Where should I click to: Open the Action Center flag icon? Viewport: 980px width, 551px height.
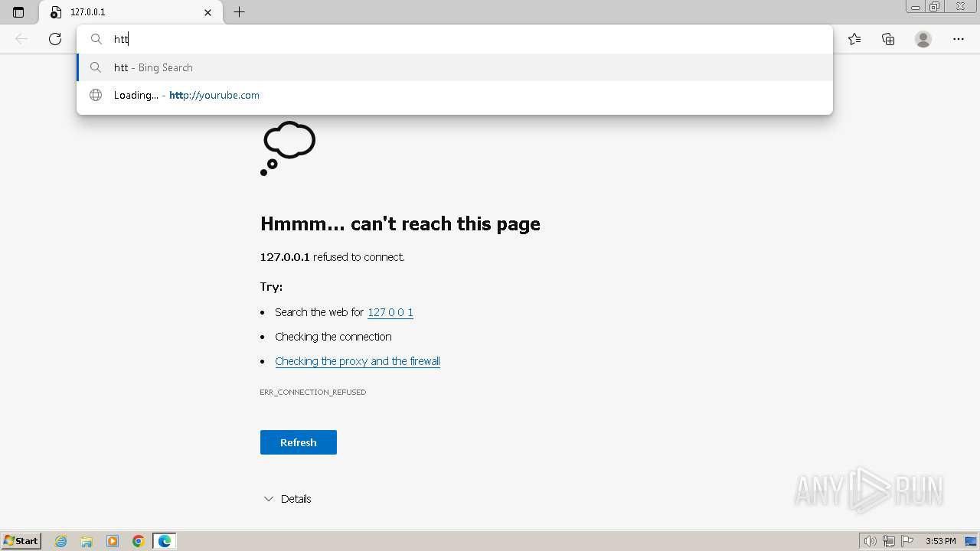(907, 541)
